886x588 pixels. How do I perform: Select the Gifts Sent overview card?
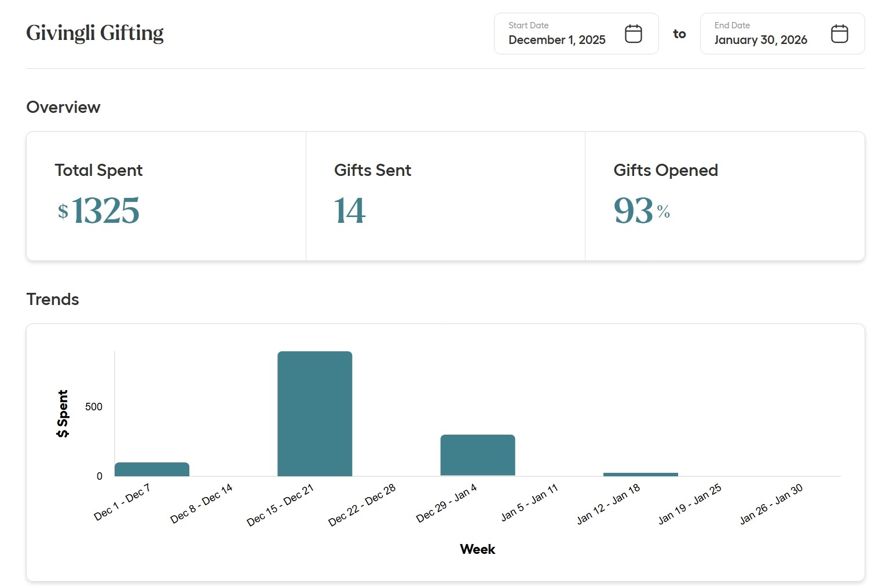coord(445,196)
